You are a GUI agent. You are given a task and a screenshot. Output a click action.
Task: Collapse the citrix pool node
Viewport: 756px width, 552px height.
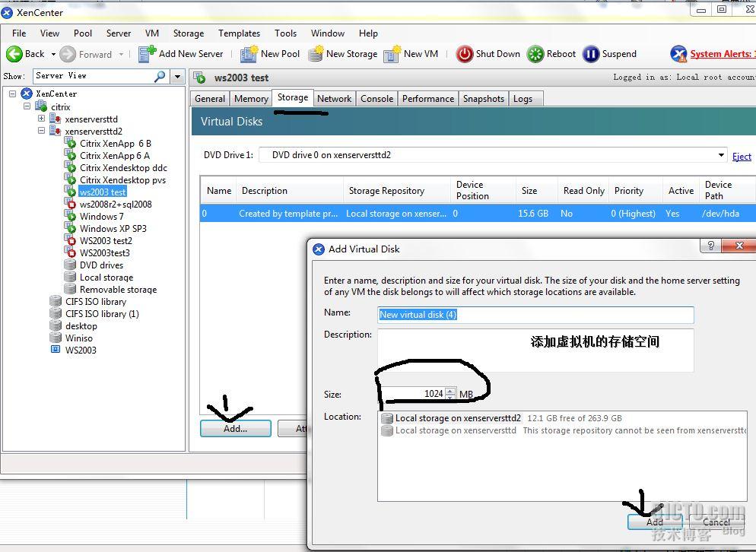tap(27, 106)
